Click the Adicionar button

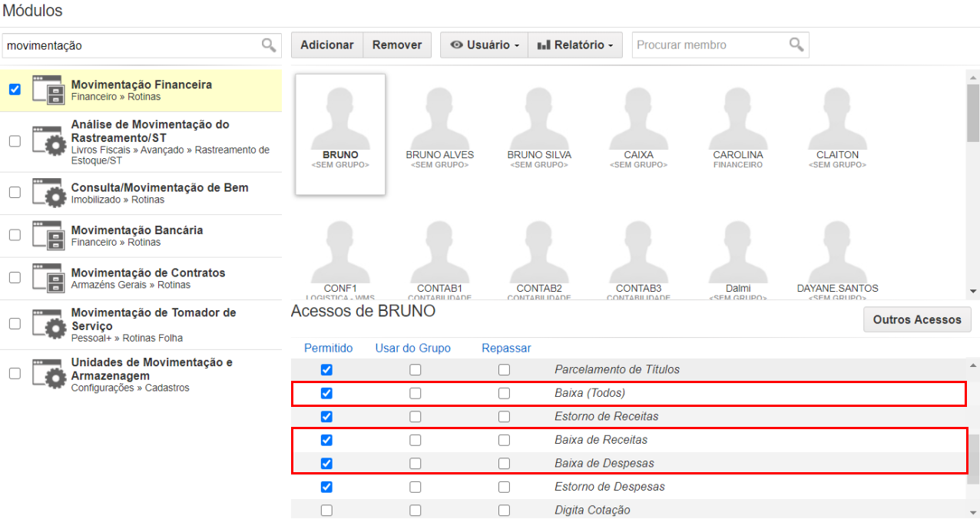click(326, 45)
